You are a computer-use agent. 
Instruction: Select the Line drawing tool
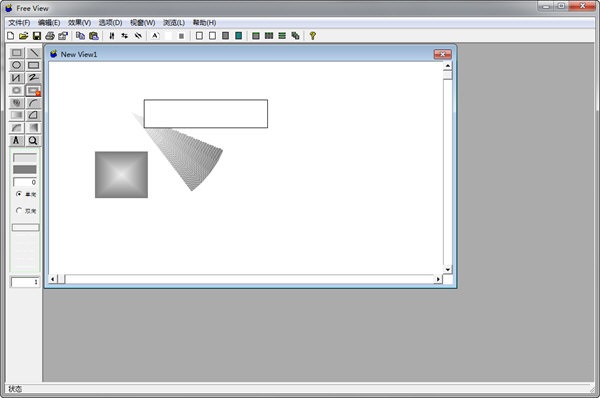33,52
